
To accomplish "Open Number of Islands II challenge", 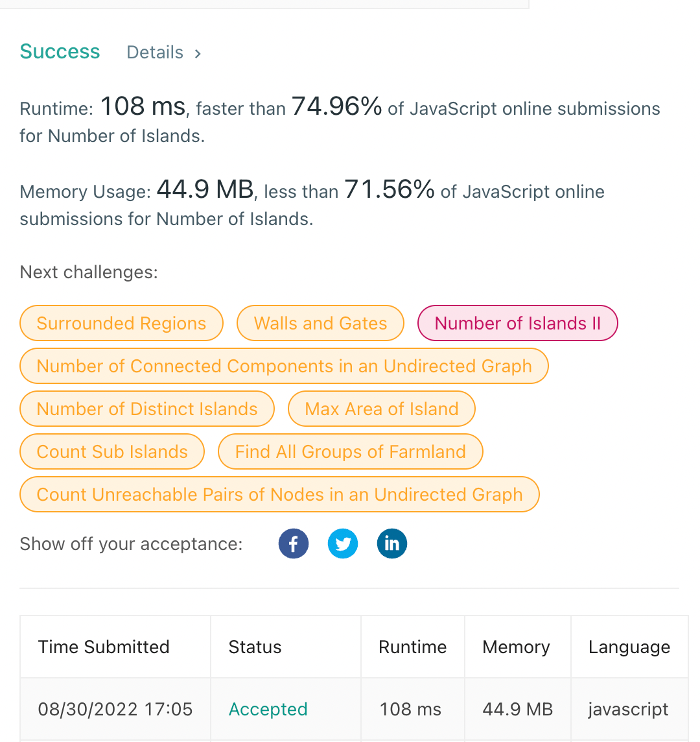I will [517, 323].
